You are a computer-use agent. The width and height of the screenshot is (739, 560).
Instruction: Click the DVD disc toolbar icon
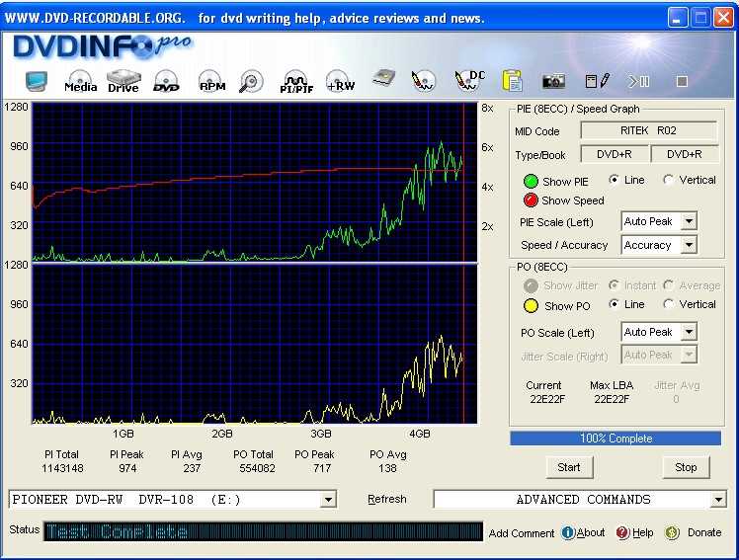pyautogui.click(x=166, y=82)
